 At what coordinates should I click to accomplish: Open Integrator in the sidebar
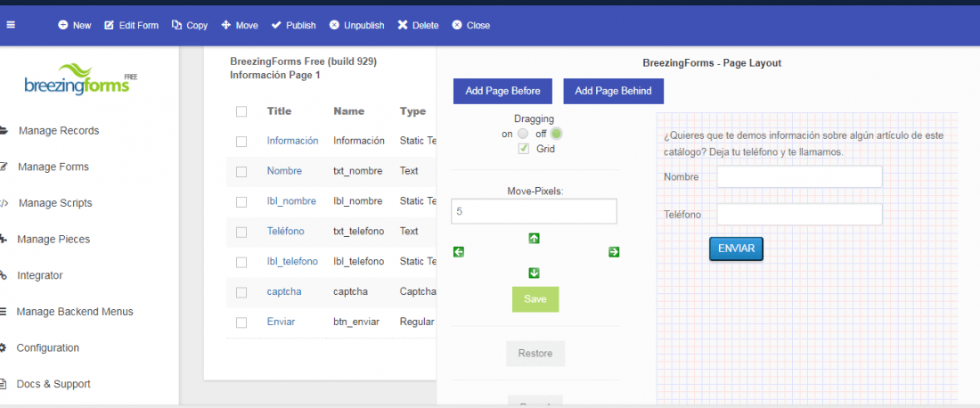coord(40,275)
